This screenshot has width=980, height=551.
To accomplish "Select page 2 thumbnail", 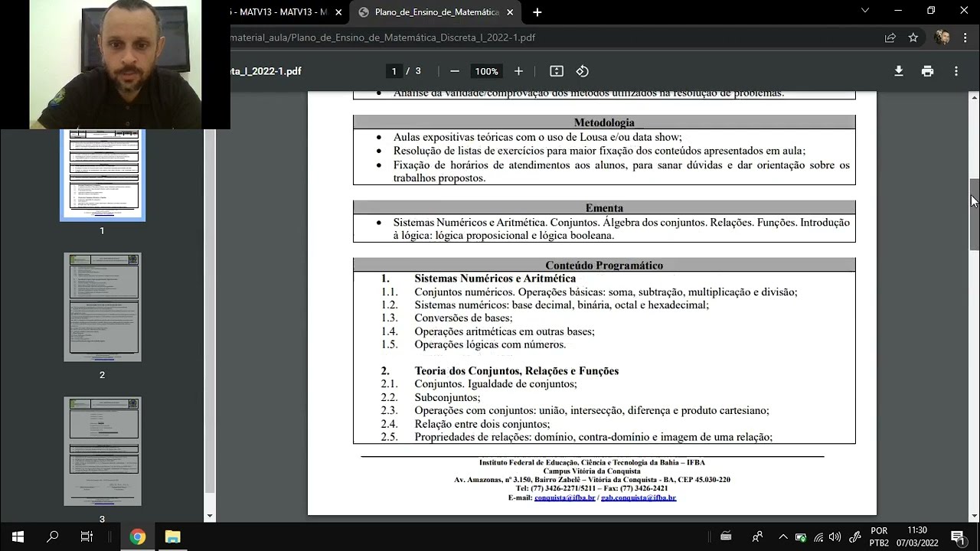I will (103, 307).
